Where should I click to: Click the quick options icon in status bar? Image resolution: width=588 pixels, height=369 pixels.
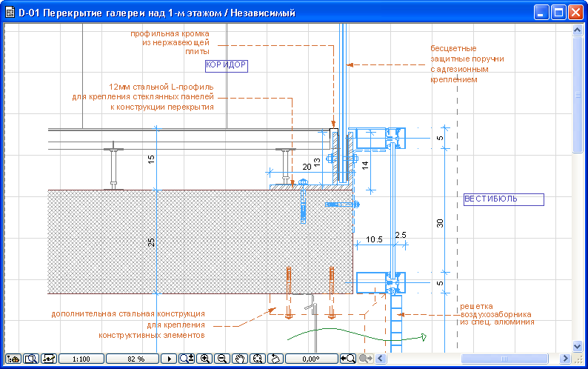tap(13, 359)
